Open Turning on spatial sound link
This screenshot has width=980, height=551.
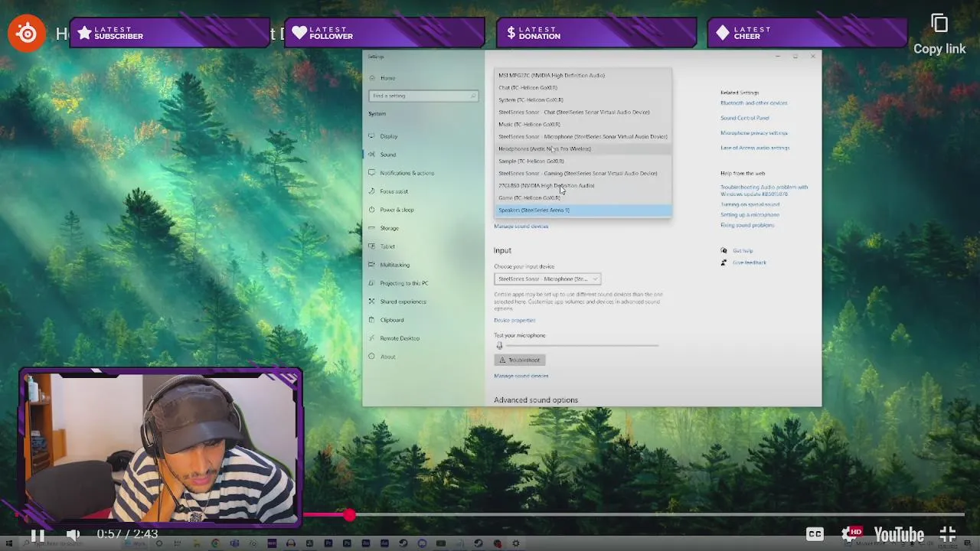[x=750, y=204]
